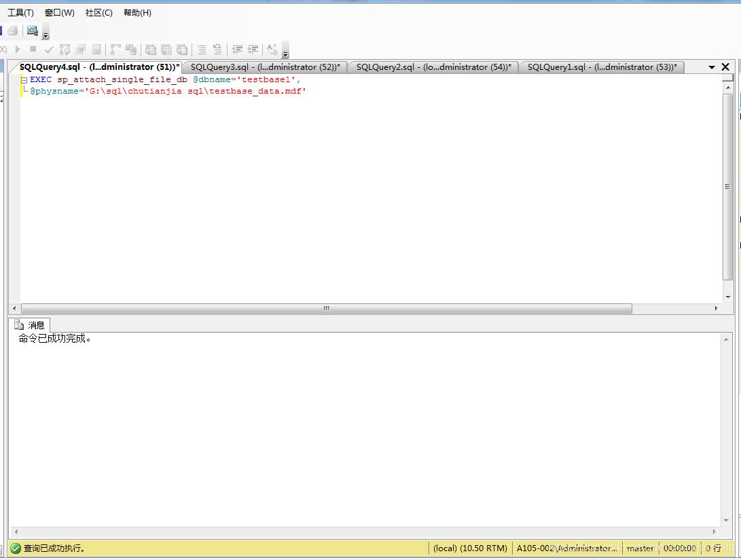Image resolution: width=741 pixels, height=560 pixels.
Task: Comment out the selected lines icon
Action: click(202, 50)
